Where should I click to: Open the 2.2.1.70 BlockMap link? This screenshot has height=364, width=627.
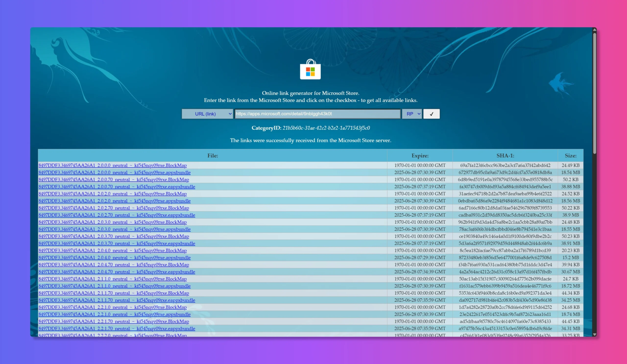click(x=114, y=321)
